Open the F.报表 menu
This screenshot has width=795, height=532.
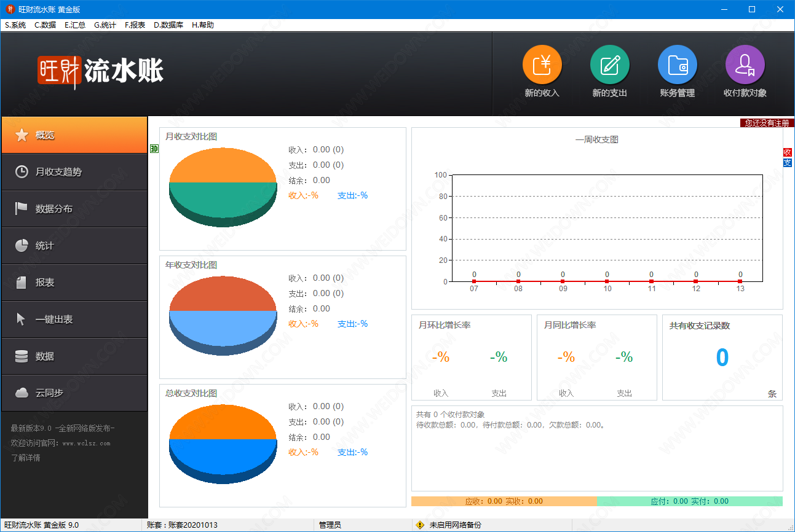(x=135, y=25)
